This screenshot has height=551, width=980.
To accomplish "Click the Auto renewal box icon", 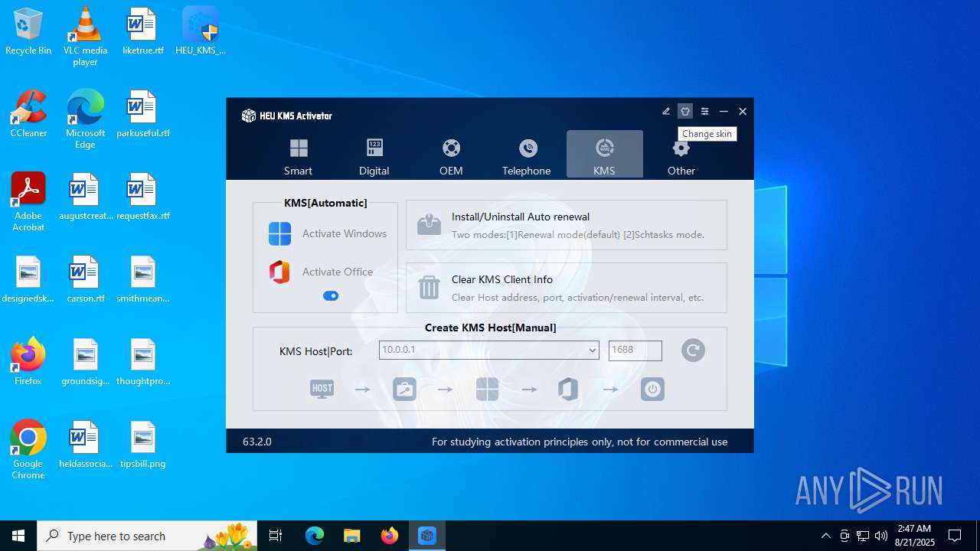I will tap(429, 225).
